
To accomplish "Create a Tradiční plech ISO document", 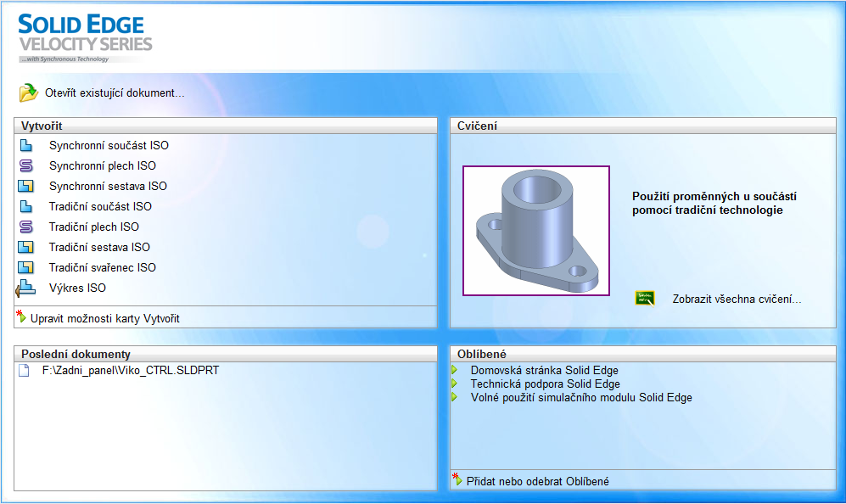I will pos(94,227).
